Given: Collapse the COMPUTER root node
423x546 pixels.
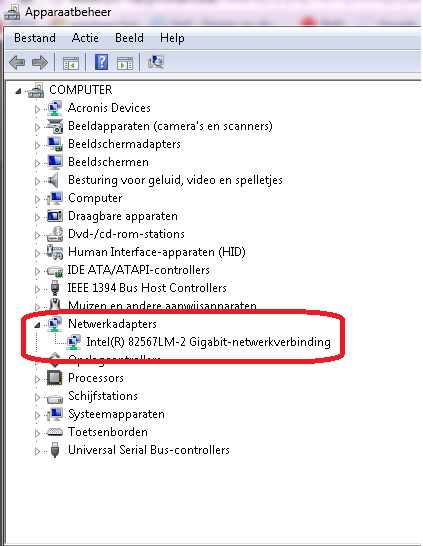Looking at the screenshot, I should [x=18, y=91].
